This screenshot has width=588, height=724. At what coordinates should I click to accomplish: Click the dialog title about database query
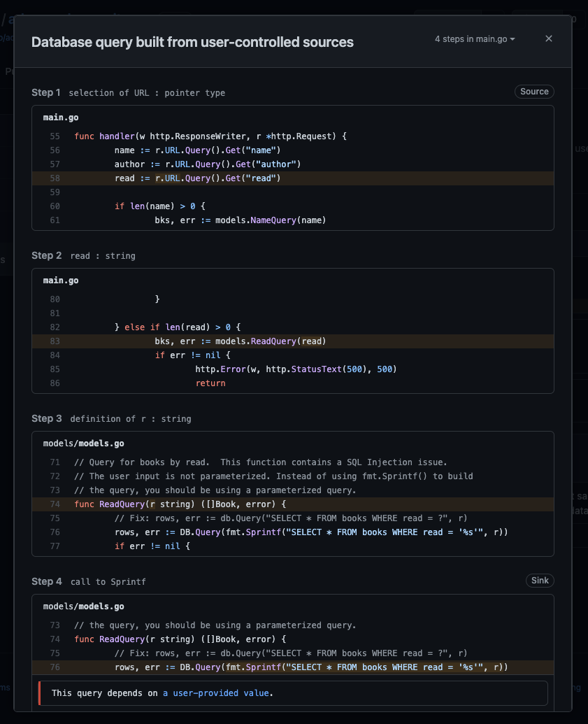pos(192,42)
